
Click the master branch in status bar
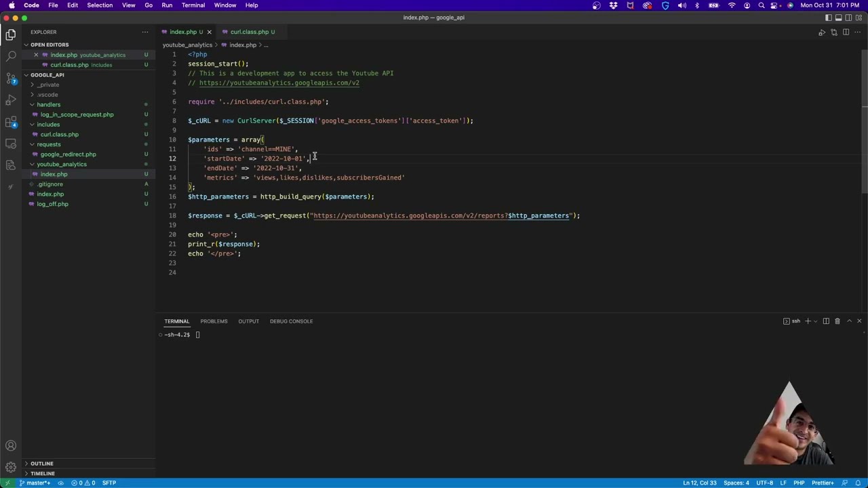tap(35, 483)
